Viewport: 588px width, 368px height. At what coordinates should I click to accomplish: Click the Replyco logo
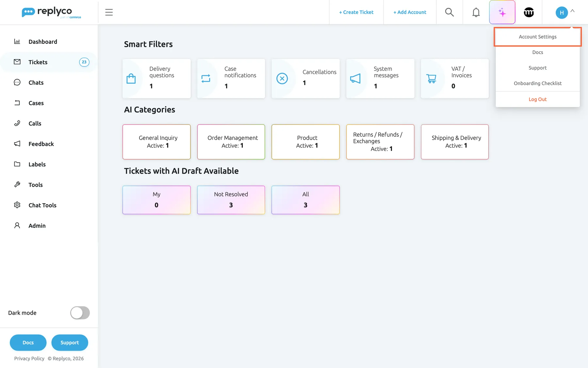click(51, 12)
